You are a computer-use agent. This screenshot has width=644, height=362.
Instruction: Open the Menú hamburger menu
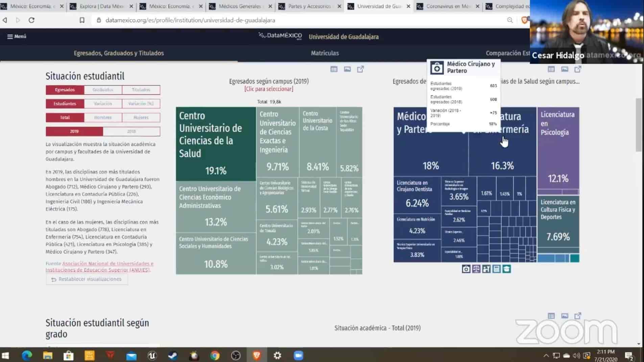pos(17,37)
